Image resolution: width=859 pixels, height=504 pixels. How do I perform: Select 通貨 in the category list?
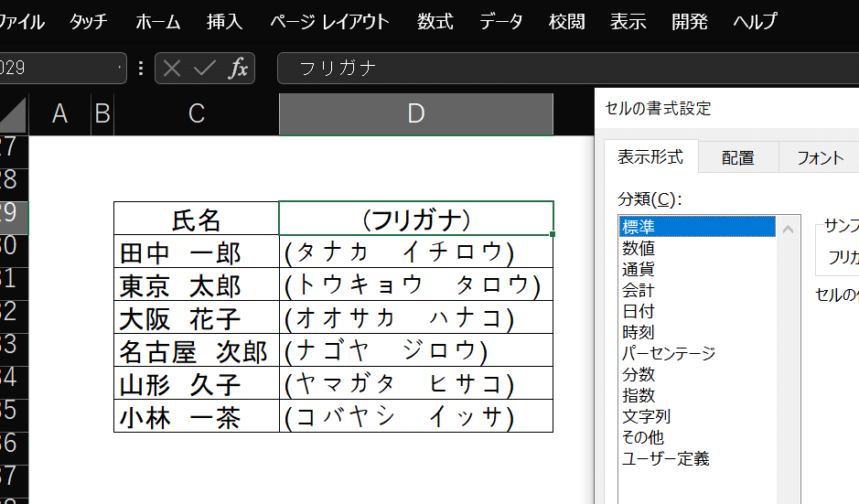697,269
